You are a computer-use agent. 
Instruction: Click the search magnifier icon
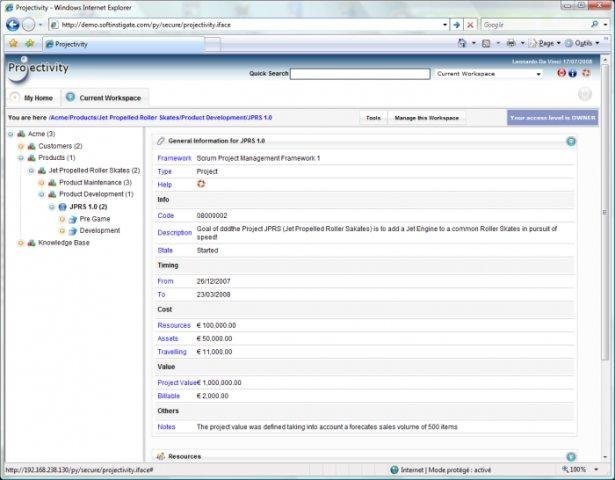pos(595,24)
